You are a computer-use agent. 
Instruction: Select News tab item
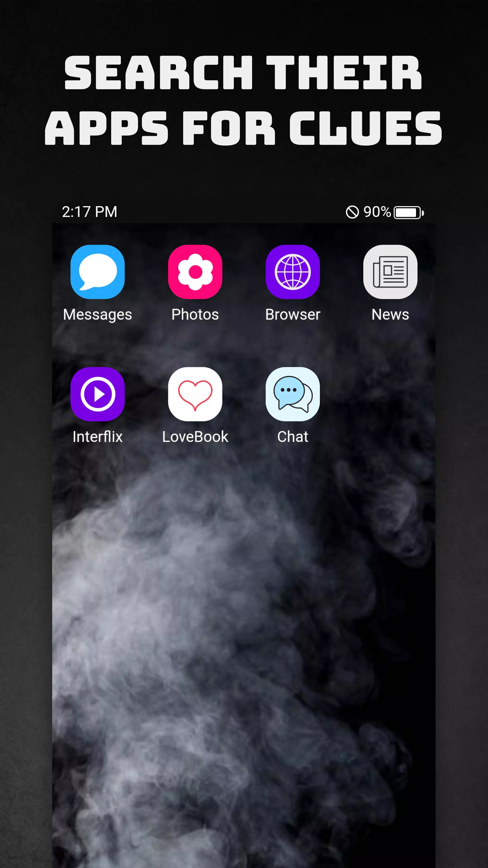coord(390,284)
